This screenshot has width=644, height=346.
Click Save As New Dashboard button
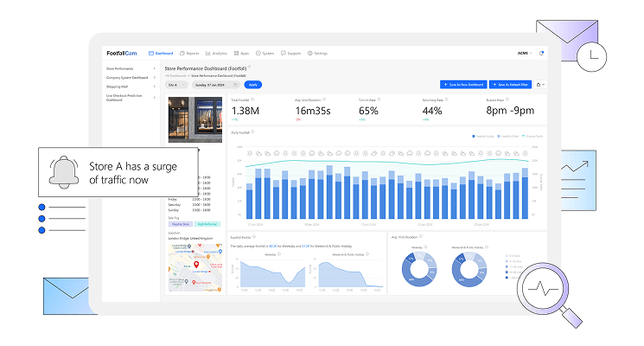click(x=462, y=85)
